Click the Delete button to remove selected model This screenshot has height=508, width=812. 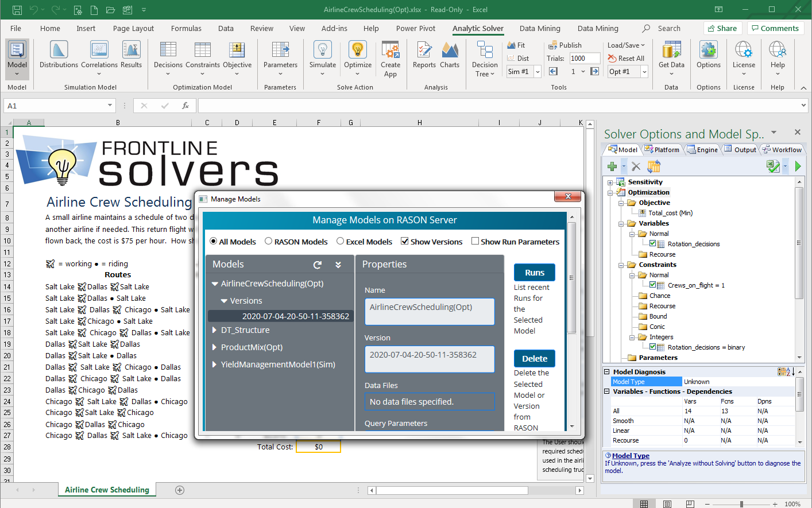tap(534, 358)
